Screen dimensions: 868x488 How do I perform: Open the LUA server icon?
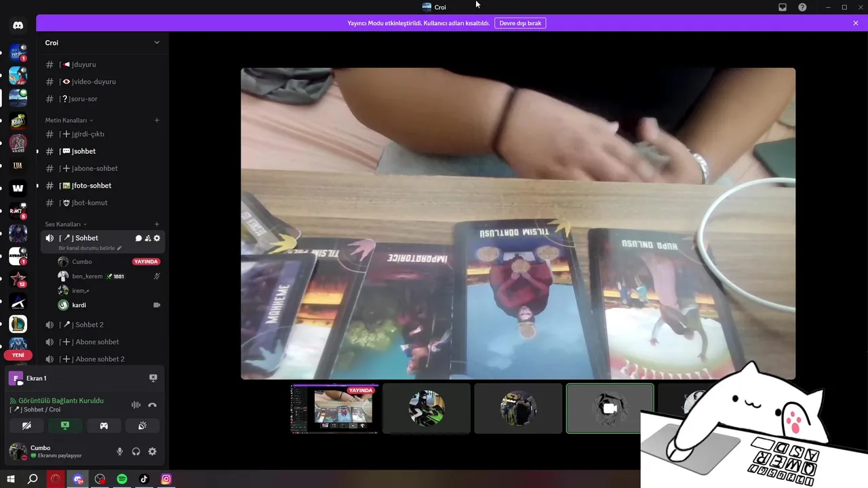[x=18, y=165]
